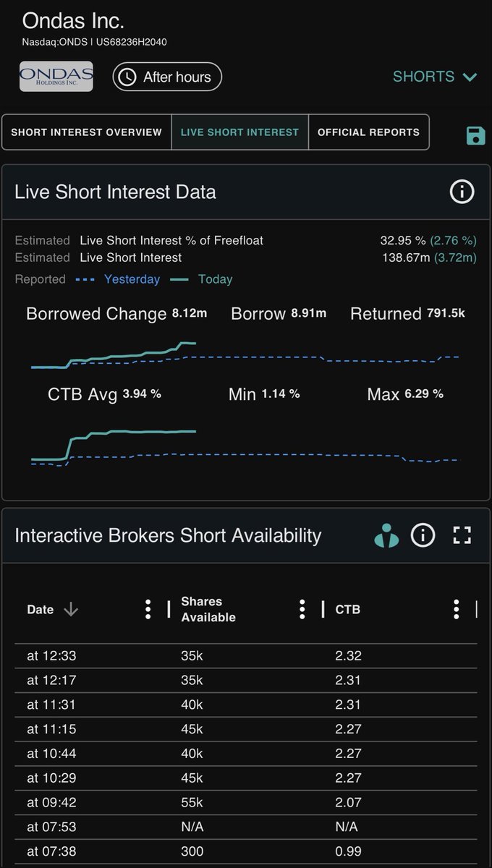Screen dimensions: 492x868
Task: Click the 2.32 CTB cell
Action: click(x=348, y=656)
